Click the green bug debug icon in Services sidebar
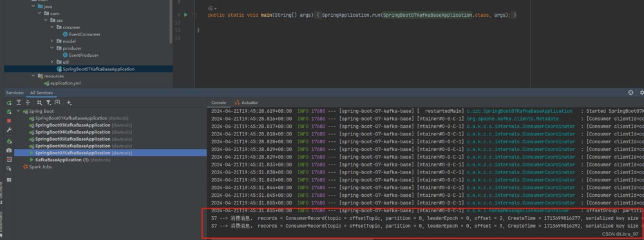 (9, 141)
